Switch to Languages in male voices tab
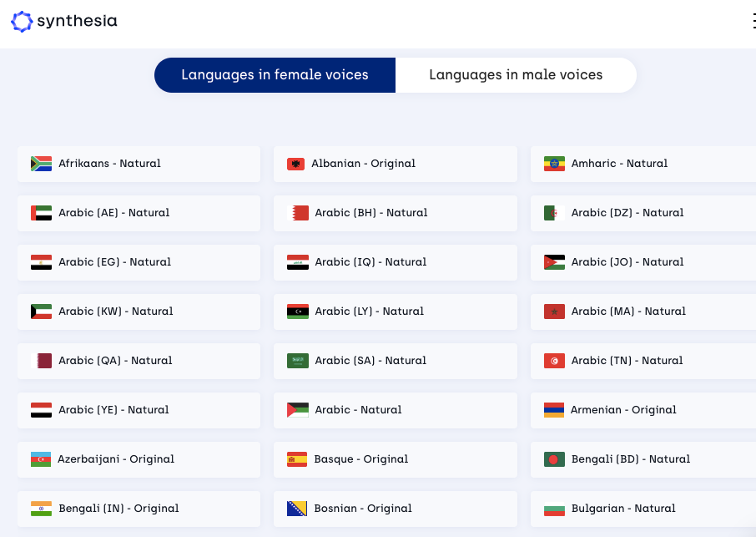756x537 pixels. pos(515,75)
